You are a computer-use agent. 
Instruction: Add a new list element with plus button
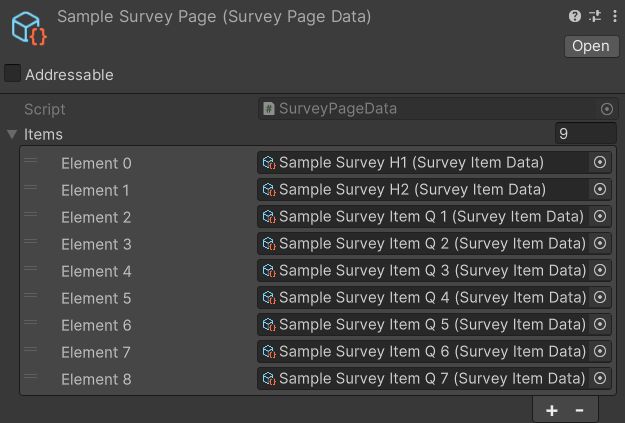click(x=552, y=410)
